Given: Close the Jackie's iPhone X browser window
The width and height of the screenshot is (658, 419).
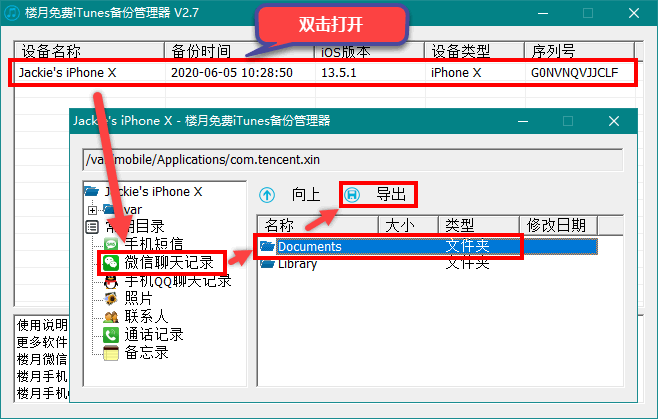Looking at the screenshot, I should tap(614, 121).
